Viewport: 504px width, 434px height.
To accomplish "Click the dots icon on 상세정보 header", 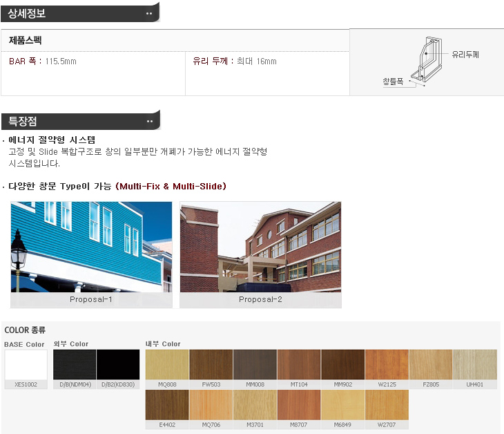I will 149,14.
